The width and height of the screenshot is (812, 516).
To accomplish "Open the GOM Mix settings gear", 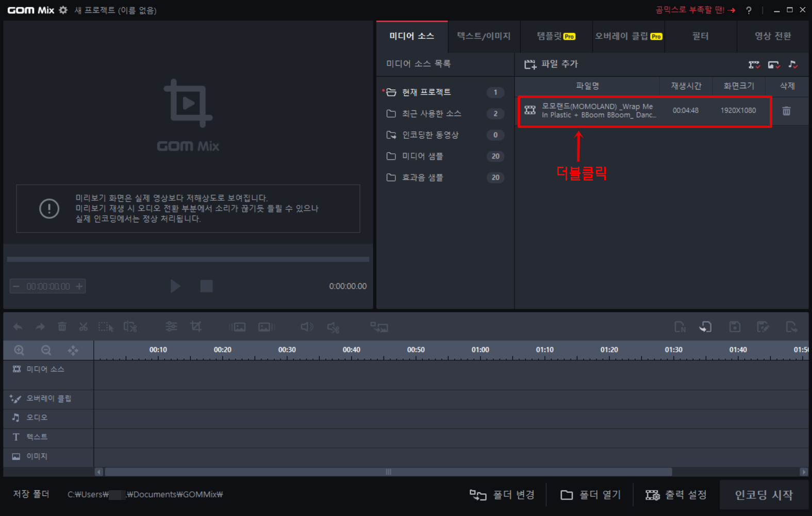I will tap(63, 10).
